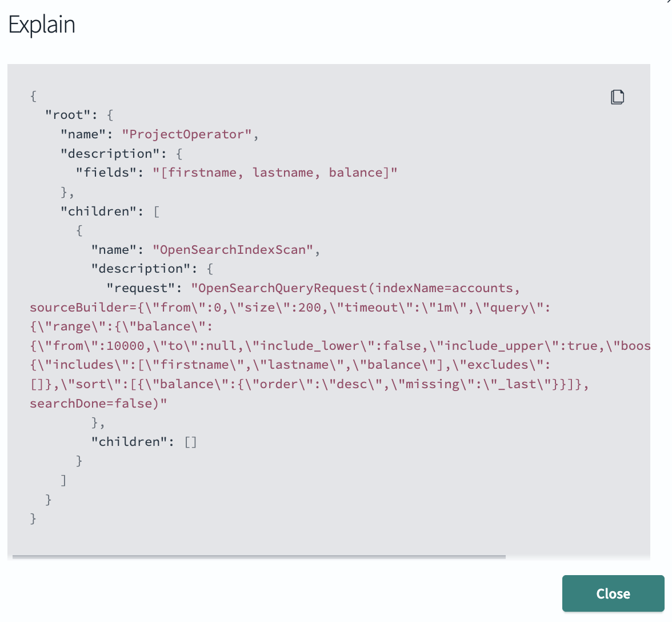The height and width of the screenshot is (622, 672).
Task: Click the "children": [] empty array line
Action: coord(144,441)
